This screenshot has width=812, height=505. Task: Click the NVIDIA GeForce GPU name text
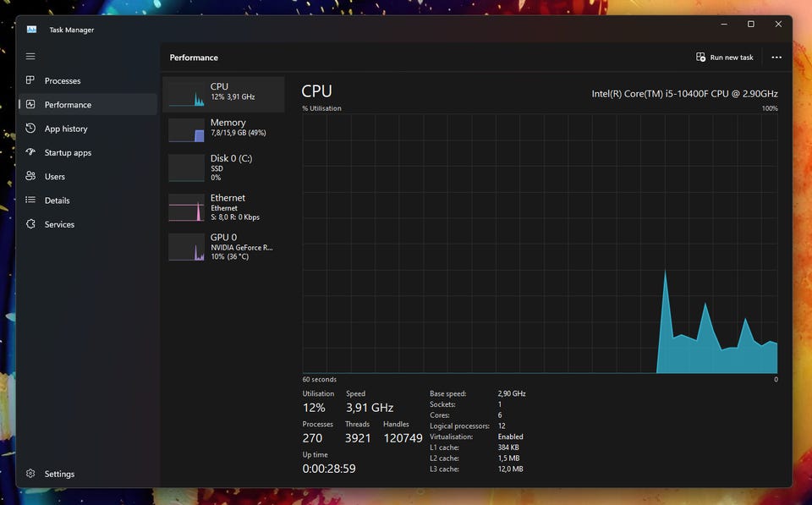(241, 248)
